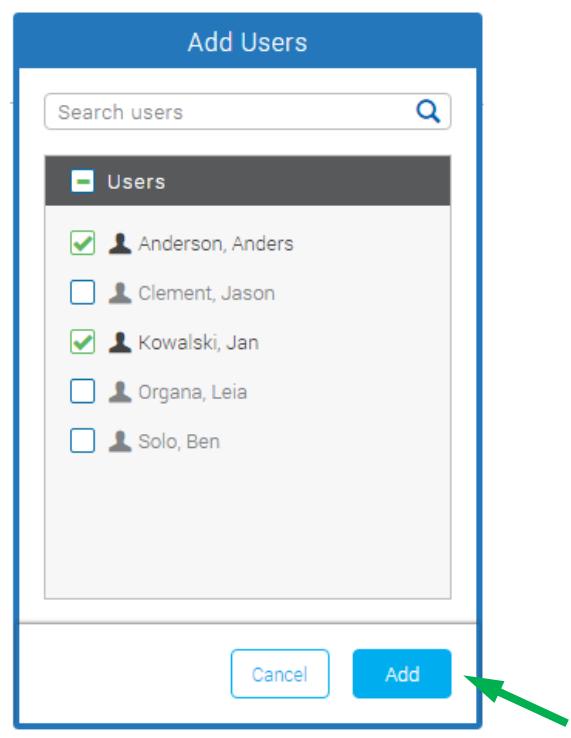This screenshot has width=571, height=738.
Task: Click Solo, Ben person icon
Action: coord(120,441)
